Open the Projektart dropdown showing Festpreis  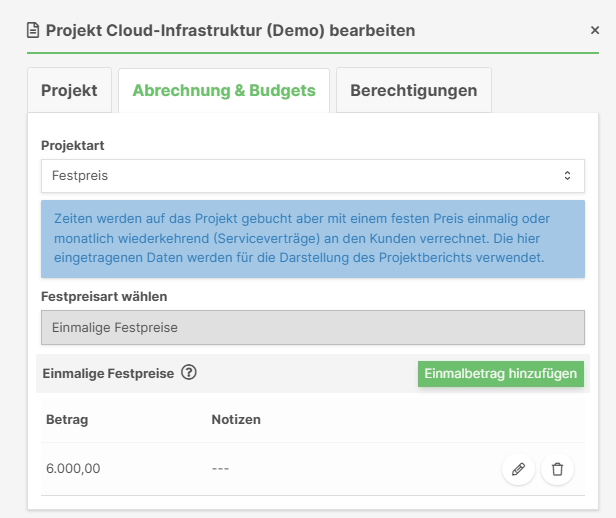tap(313, 176)
